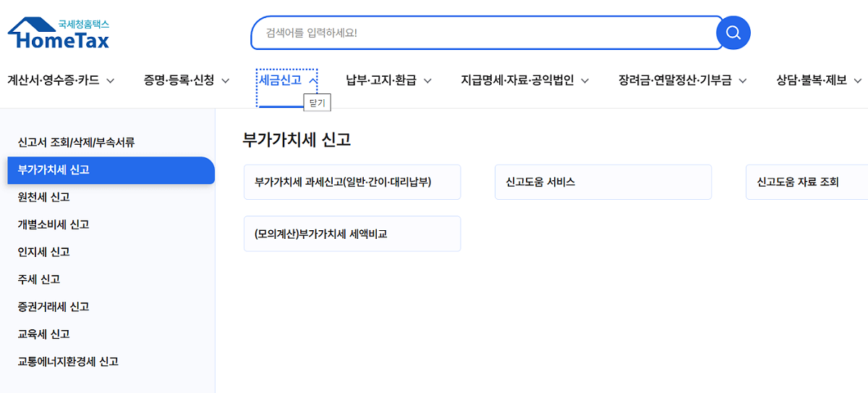Expand chevron next to 납부·고지·환급
The height and width of the screenshot is (393, 868).
click(427, 81)
